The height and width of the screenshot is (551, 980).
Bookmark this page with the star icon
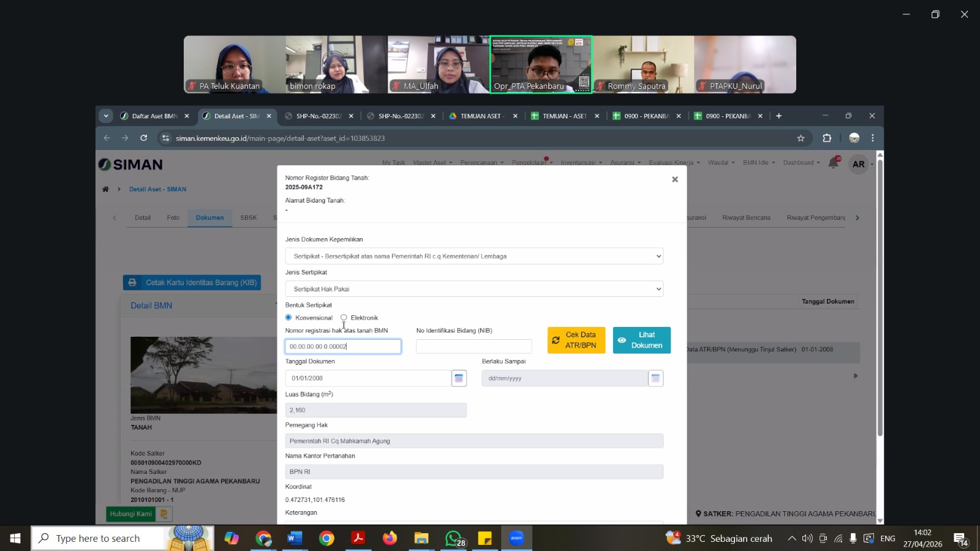(x=801, y=138)
